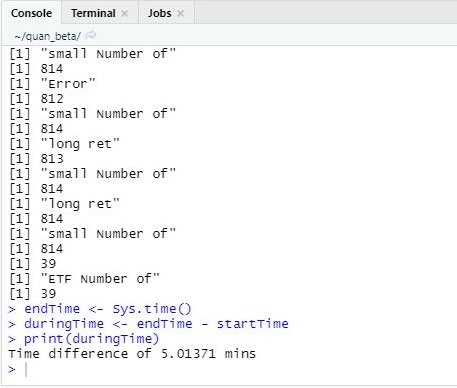Screen dimensions: 457x388
Task: Click the "ETF Number of" output line
Action: pos(85,279)
